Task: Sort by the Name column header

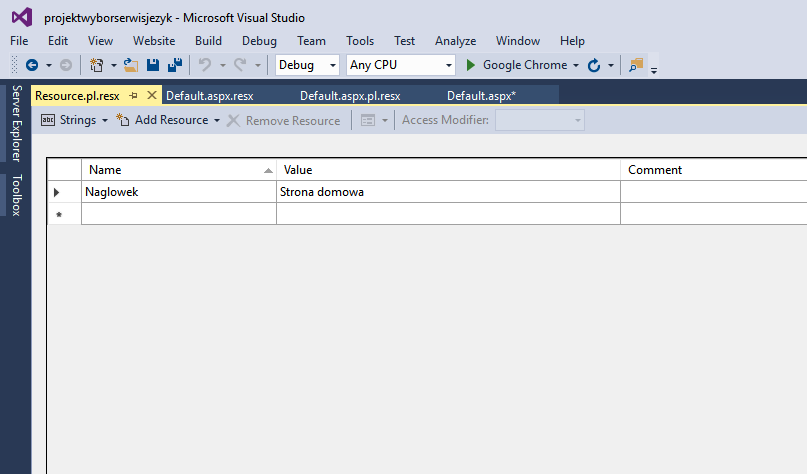Action: tap(179, 170)
